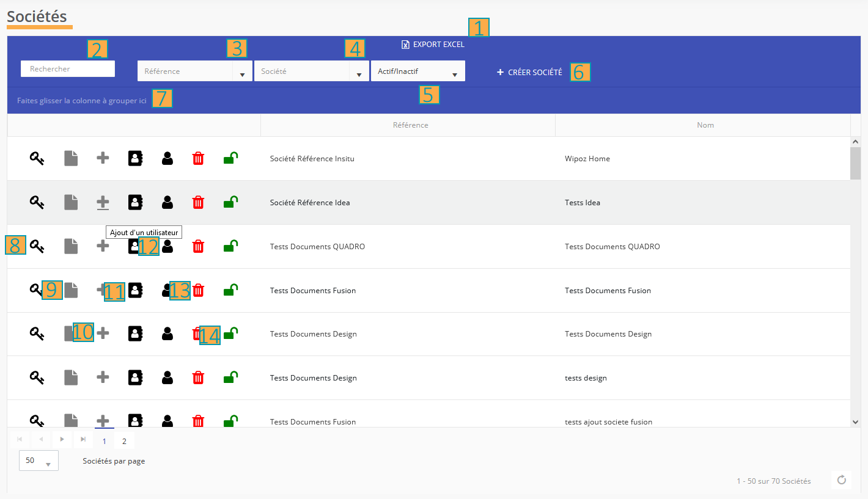Viewport: 868px width, 499px height.
Task: Click user icon for tests design row
Action: pos(167,378)
